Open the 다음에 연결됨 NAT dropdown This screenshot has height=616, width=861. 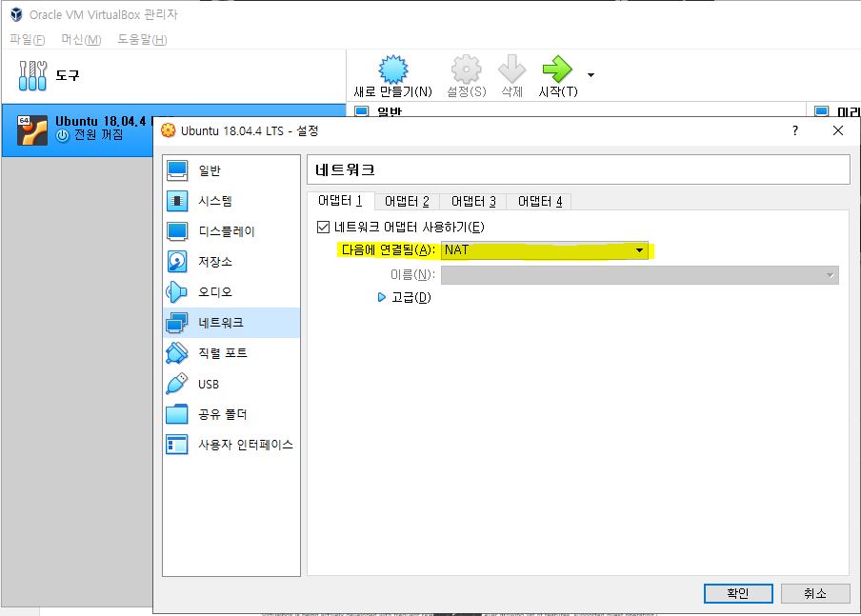[x=544, y=250]
